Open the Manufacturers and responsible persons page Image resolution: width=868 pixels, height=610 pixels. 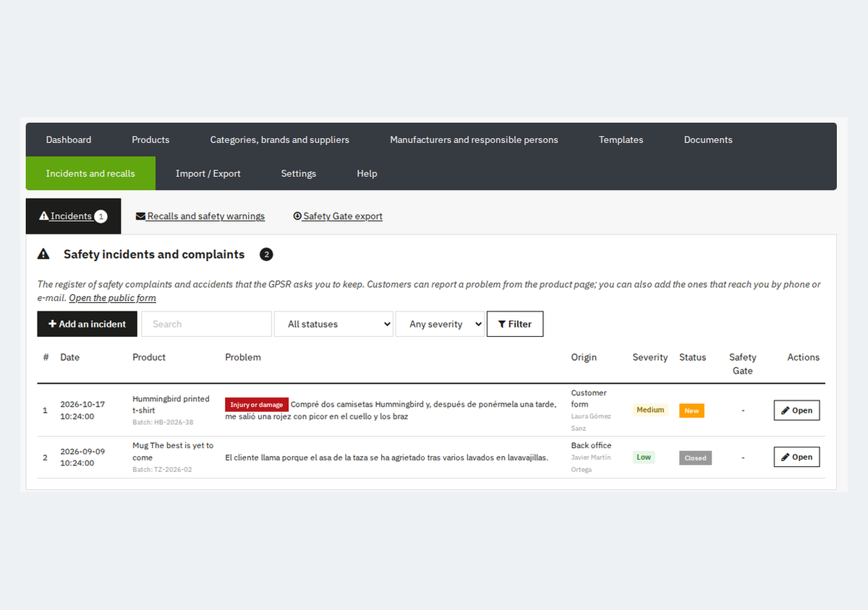(x=474, y=139)
